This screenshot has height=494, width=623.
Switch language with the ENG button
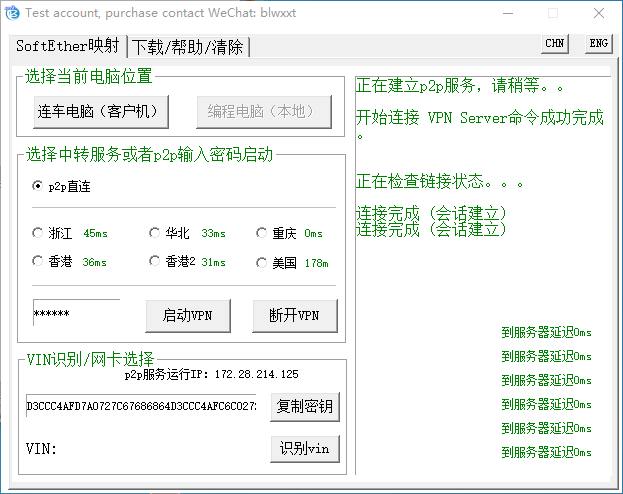tap(598, 43)
